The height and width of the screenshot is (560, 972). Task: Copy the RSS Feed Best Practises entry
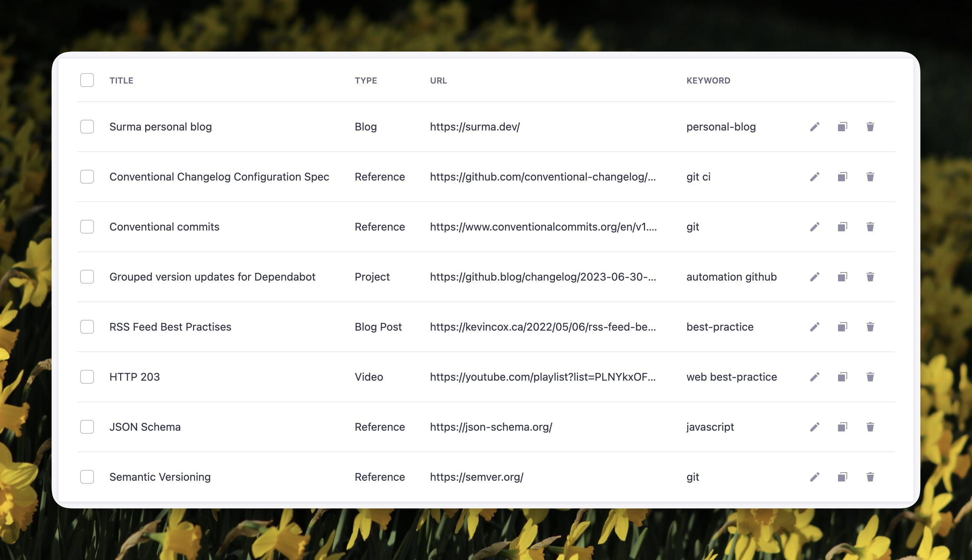[x=842, y=327]
